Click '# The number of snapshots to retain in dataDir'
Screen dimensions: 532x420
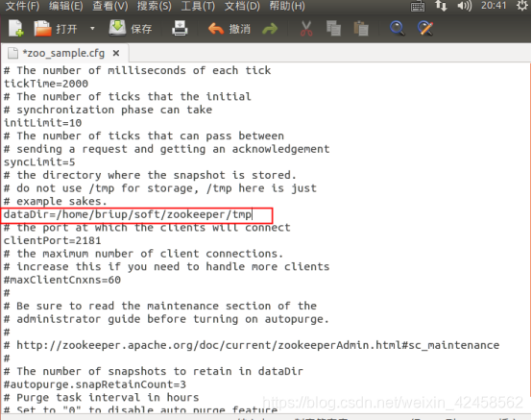(x=153, y=371)
